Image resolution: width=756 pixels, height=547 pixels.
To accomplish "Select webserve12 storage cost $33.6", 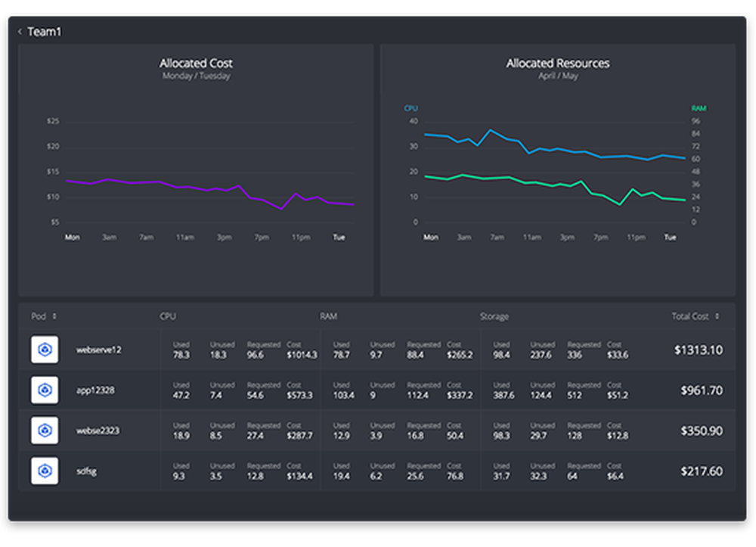I will click(617, 355).
